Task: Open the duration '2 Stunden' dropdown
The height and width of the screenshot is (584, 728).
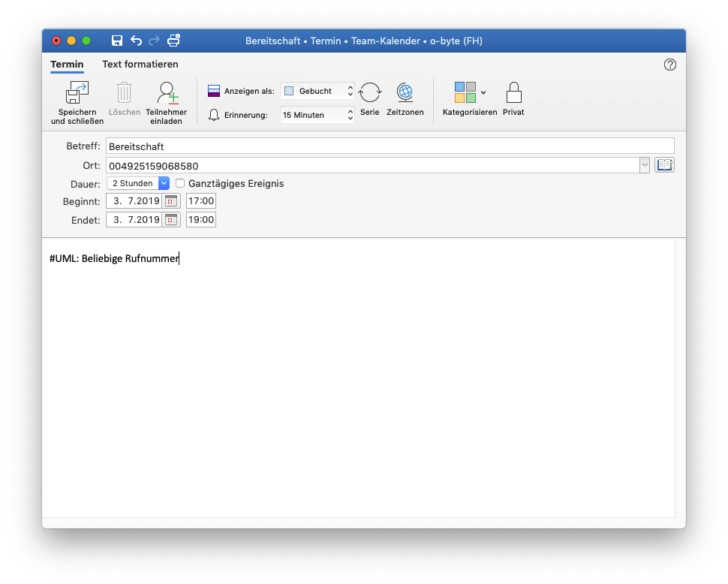Action: point(164,183)
